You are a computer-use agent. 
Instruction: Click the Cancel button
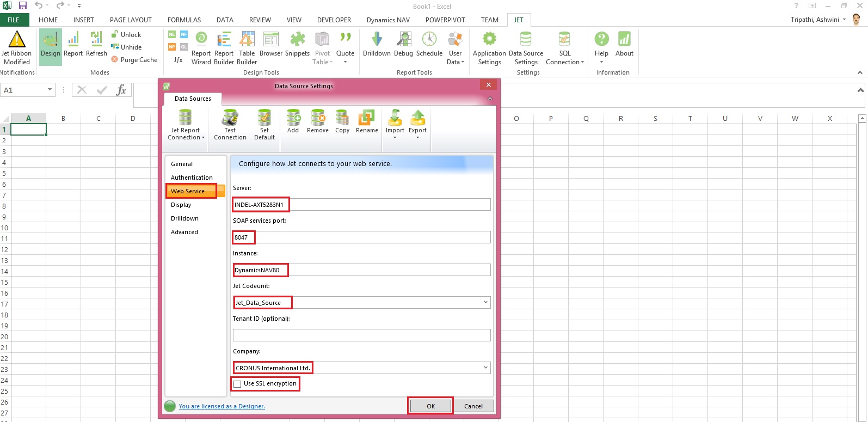(x=473, y=406)
